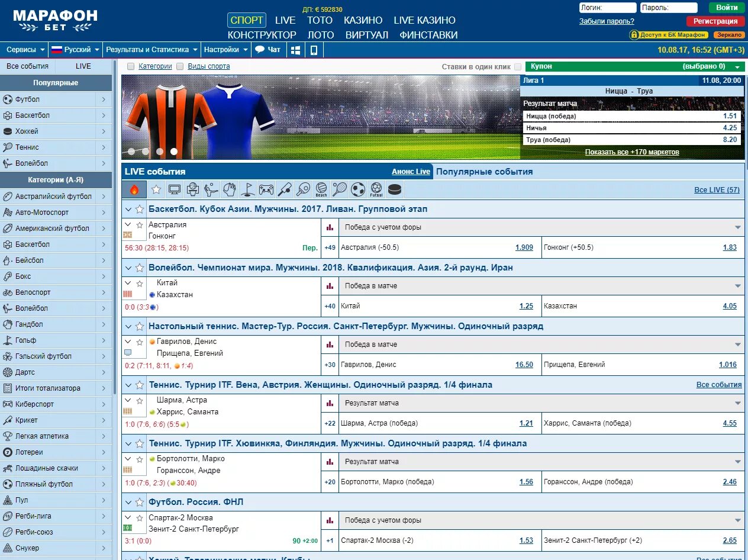Click the grid view layout icon in toolbar
The height and width of the screenshot is (560, 748).
pyautogui.click(x=296, y=50)
